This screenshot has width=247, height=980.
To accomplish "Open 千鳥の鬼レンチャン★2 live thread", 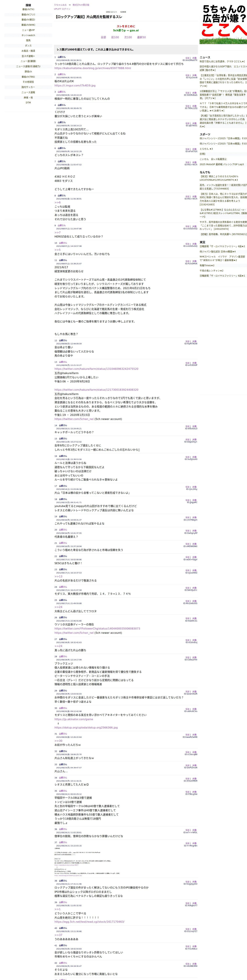I will click(x=212, y=271).
